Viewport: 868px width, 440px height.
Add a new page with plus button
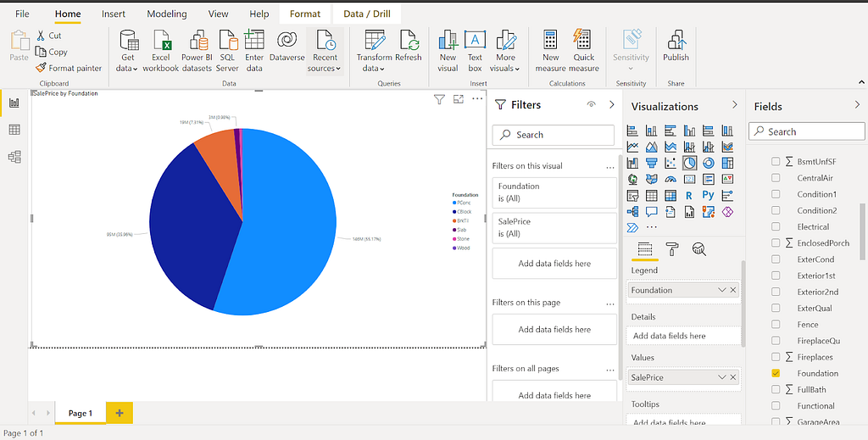119,413
